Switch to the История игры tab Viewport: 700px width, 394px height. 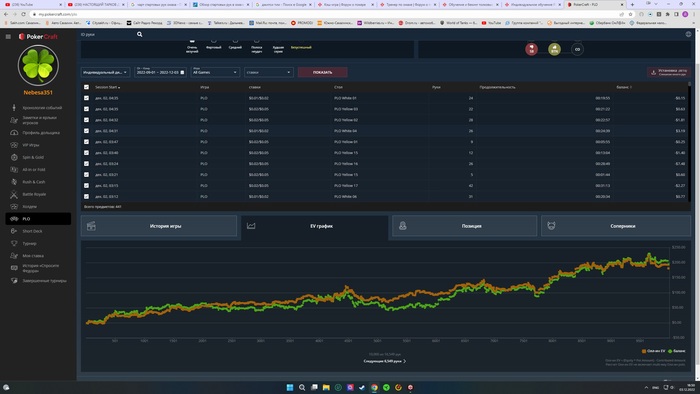(x=159, y=226)
